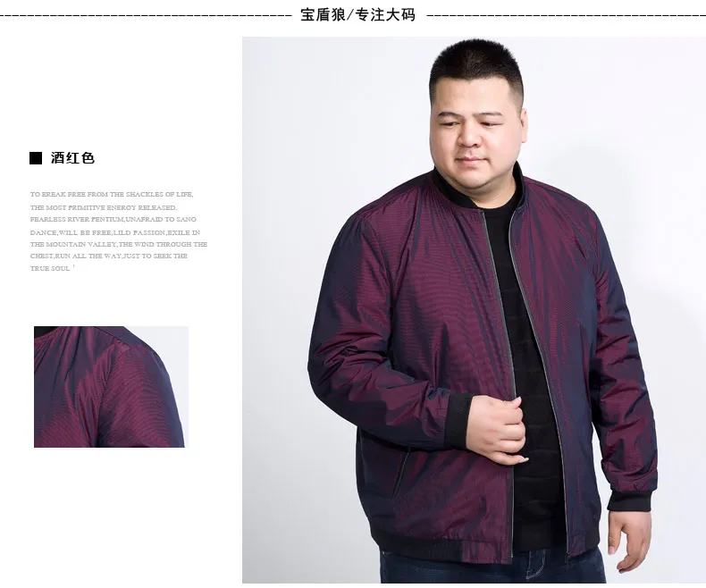Screen dimensions: 706x588
Task: Click the 'FEARLESS RIVER PENTIUM' text line
Action: click(x=113, y=219)
